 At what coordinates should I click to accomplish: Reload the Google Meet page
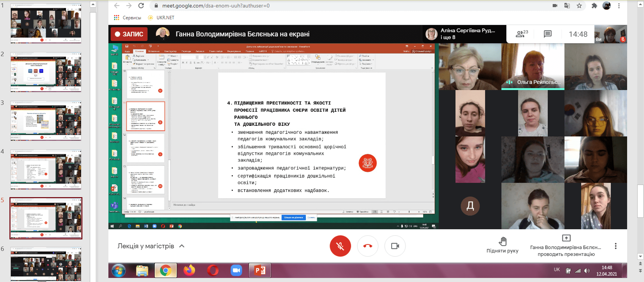point(141,6)
